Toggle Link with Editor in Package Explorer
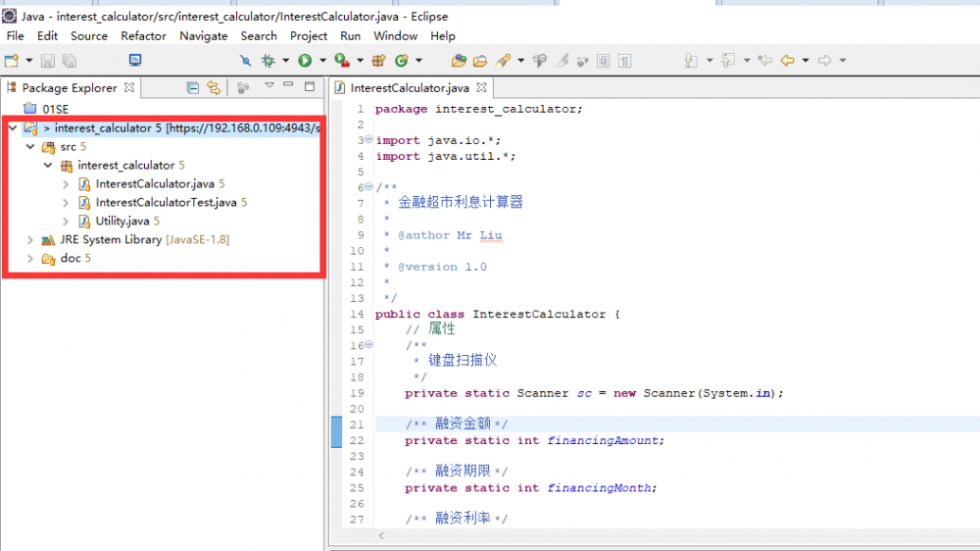 tap(214, 87)
